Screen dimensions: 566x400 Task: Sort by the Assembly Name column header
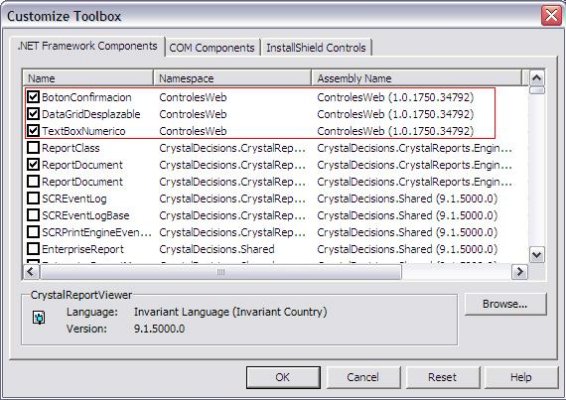pos(417,78)
